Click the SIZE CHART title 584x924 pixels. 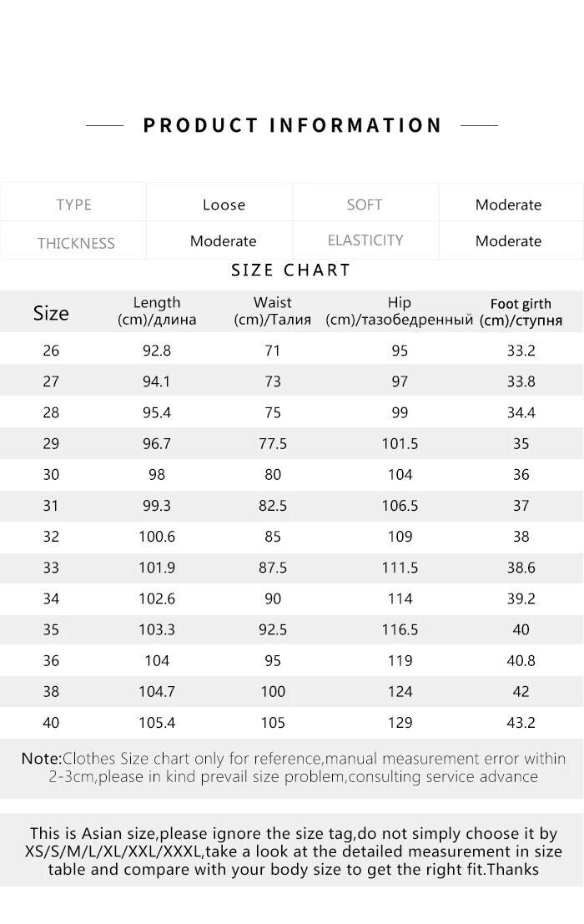pyautogui.click(x=291, y=270)
